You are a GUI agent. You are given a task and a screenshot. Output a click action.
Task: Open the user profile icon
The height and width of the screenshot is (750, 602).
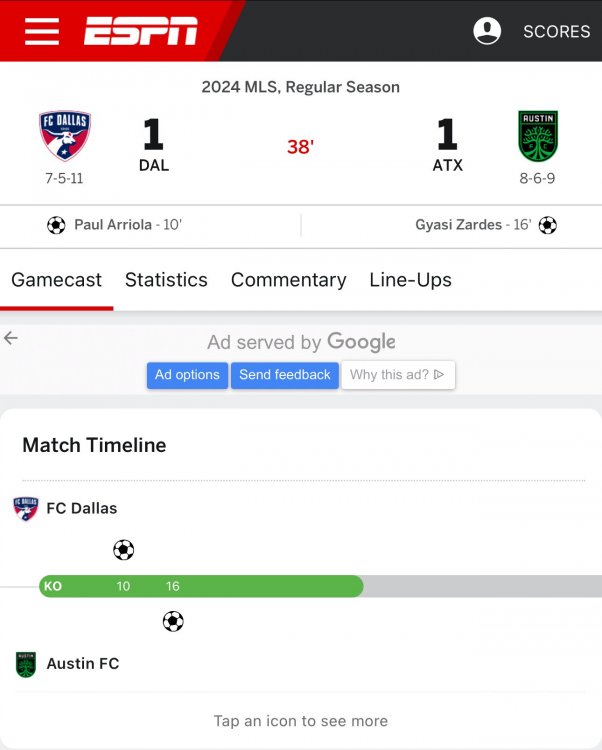click(x=487, y=31)
